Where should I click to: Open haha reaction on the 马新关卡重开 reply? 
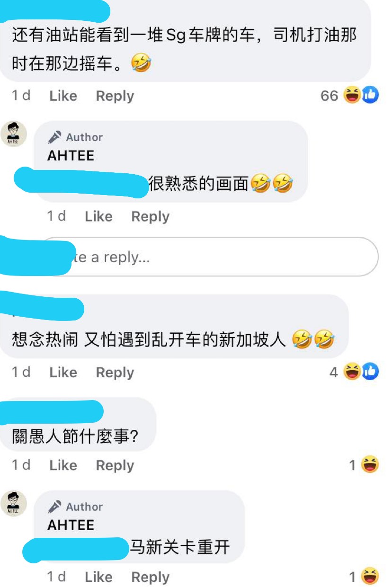point(365,577)
